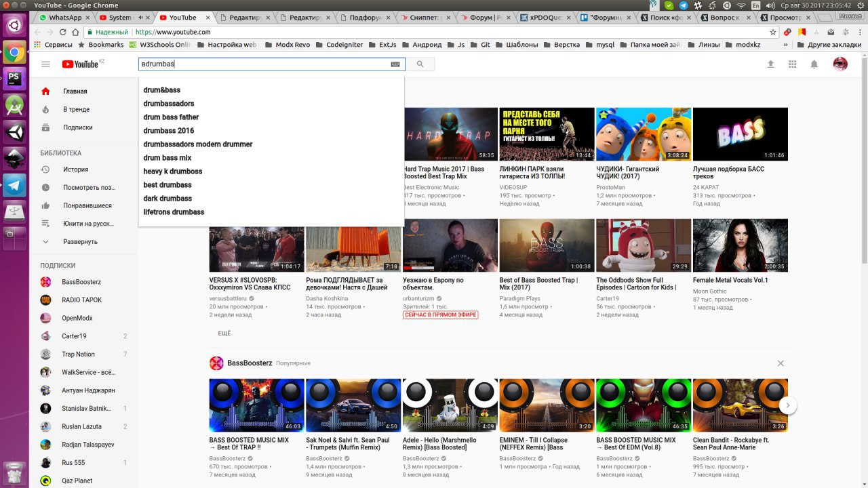The image size is (868, 488).
Task: Open the notifications bell
Action: pos(814,64)
